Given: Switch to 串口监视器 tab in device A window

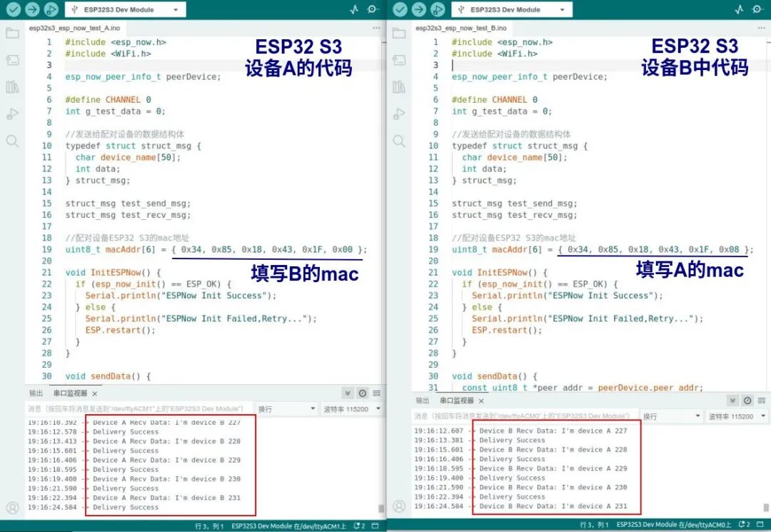Looking at the screenshot, I should (x=70, y=393).
